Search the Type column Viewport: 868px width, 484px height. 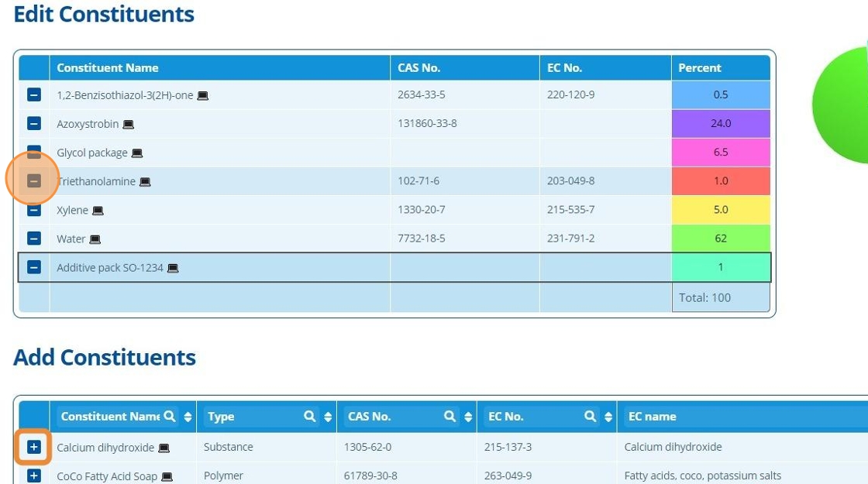pyautogui.click(x=310, y=417)
